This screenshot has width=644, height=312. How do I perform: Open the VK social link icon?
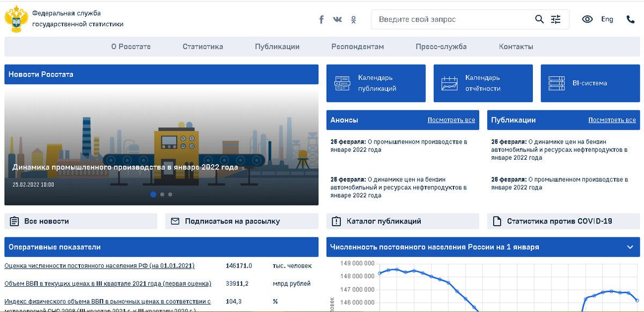(337, 19)
